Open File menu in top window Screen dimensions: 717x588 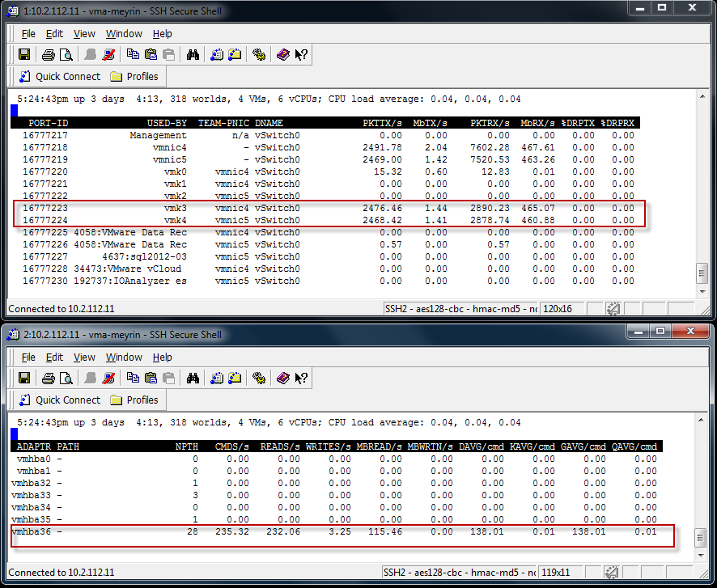(x=28, y=34)
